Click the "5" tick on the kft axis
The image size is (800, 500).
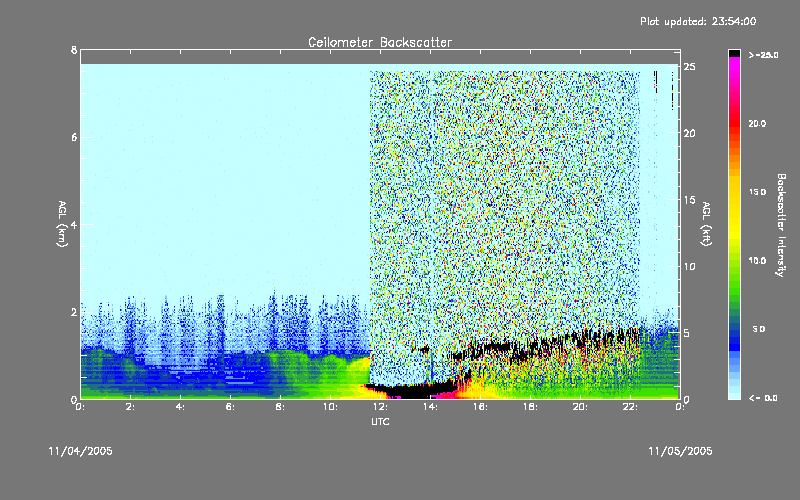687,333
